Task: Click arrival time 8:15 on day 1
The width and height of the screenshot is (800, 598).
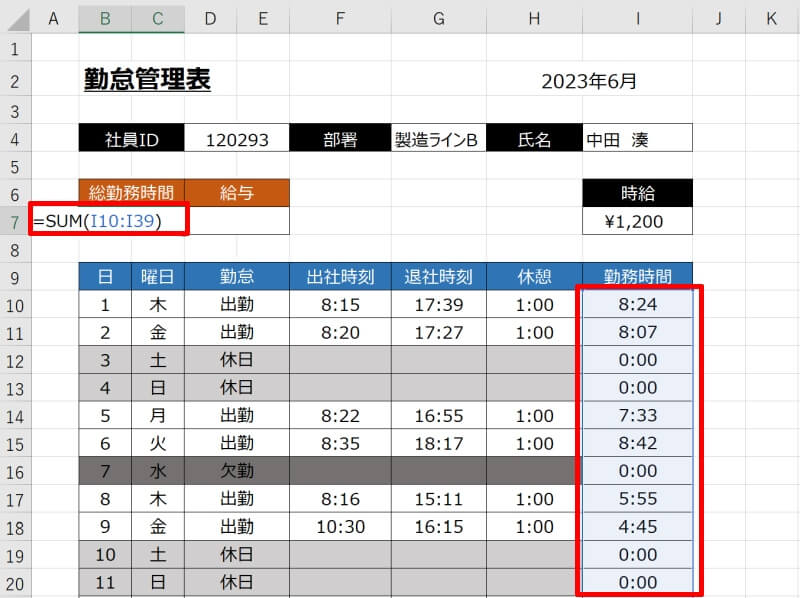Action: point(340,305)
